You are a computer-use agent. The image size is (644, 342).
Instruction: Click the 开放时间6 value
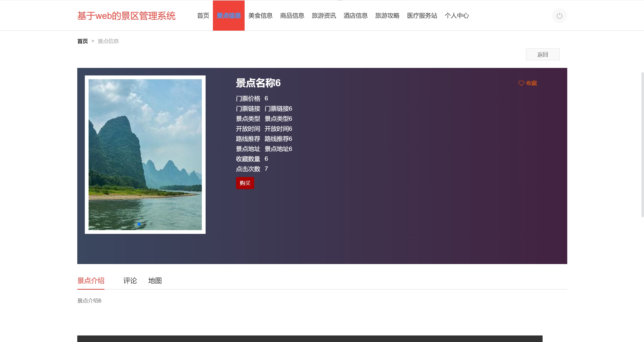[278, 129]
